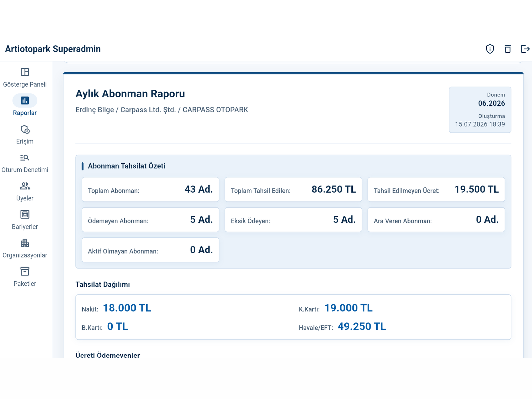Screen dimensions: 532x399
Task: Click the Paketler menu label
Action: 25,283
